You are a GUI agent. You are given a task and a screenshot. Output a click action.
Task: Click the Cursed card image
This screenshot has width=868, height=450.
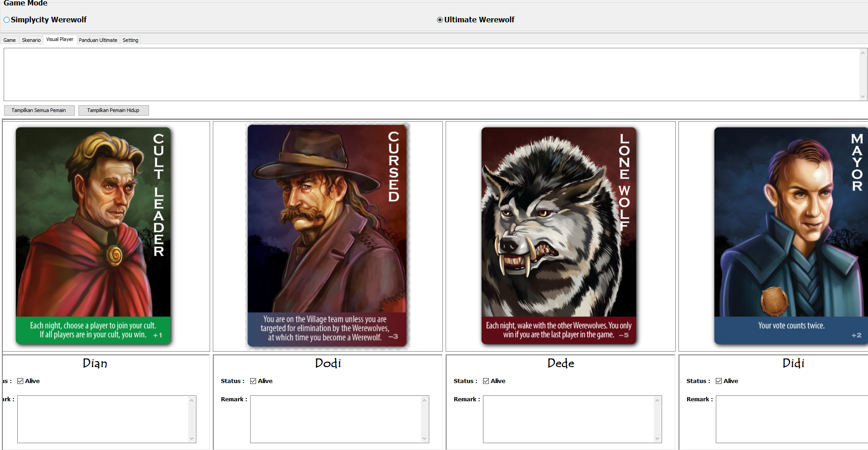(x=327, y=235)
